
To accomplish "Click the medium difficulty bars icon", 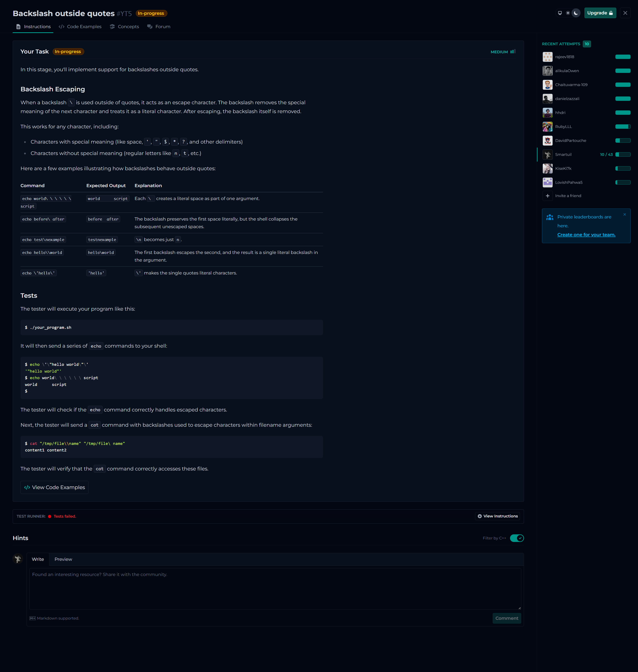I will [x=513, y=52].
